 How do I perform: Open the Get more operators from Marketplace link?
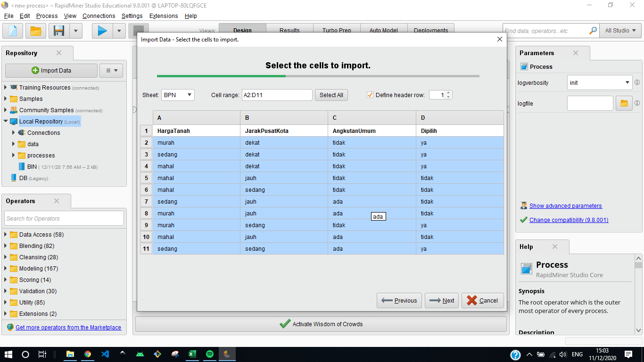68,327
